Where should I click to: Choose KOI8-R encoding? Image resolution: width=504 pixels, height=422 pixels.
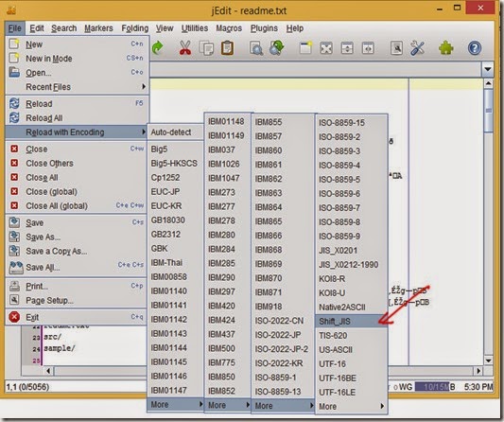tap(352, 278)
